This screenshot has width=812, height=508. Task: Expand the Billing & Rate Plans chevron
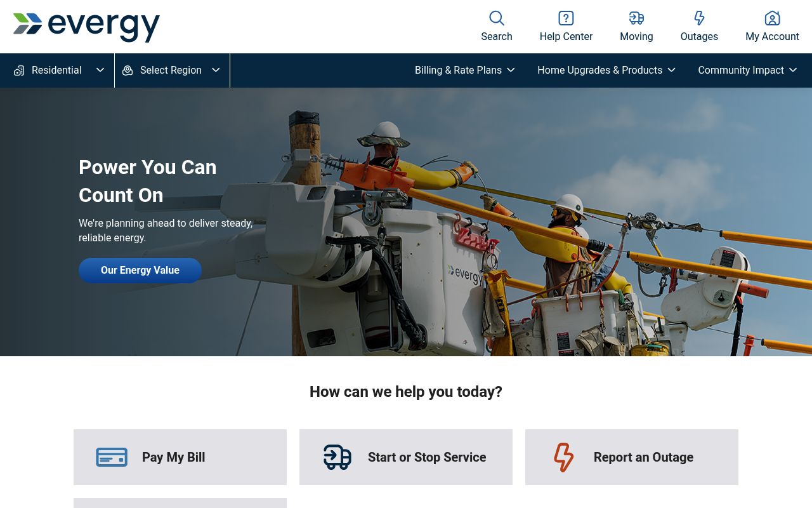[x=511, y=70]
